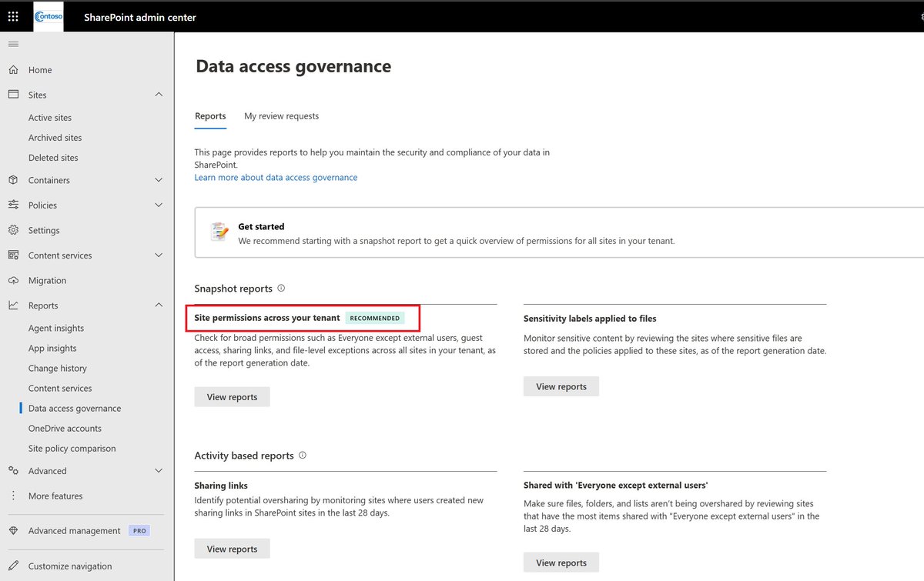Image resolution: width=924 pixels, height=581 pixels.
Task: Click the Home house icon
Action: click(13, 70)
